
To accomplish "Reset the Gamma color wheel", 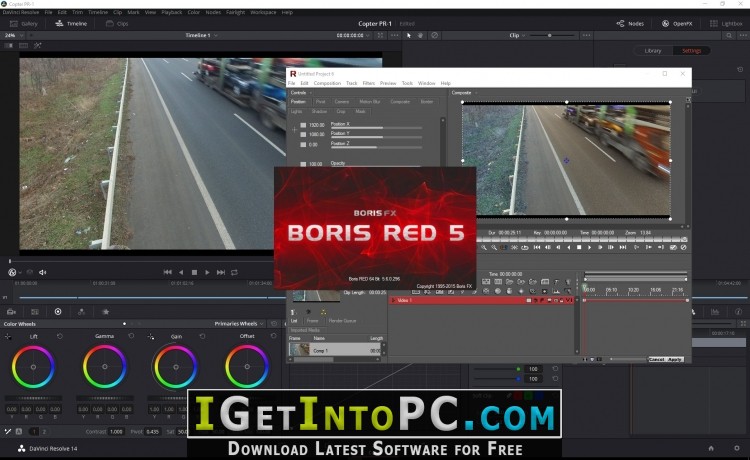I will [x=131, y=336].
